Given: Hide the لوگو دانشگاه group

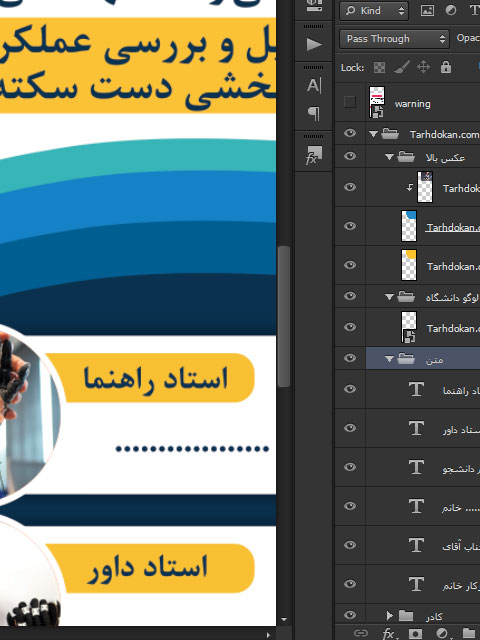Looking at the screenshot, I should [x=350, y=296].
